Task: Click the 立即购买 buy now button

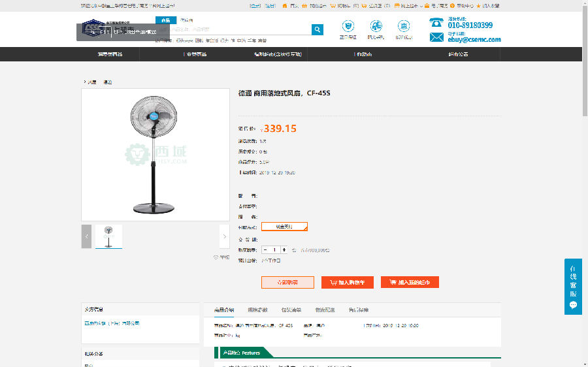Action: pyautogui.click(x=287, y=282)
